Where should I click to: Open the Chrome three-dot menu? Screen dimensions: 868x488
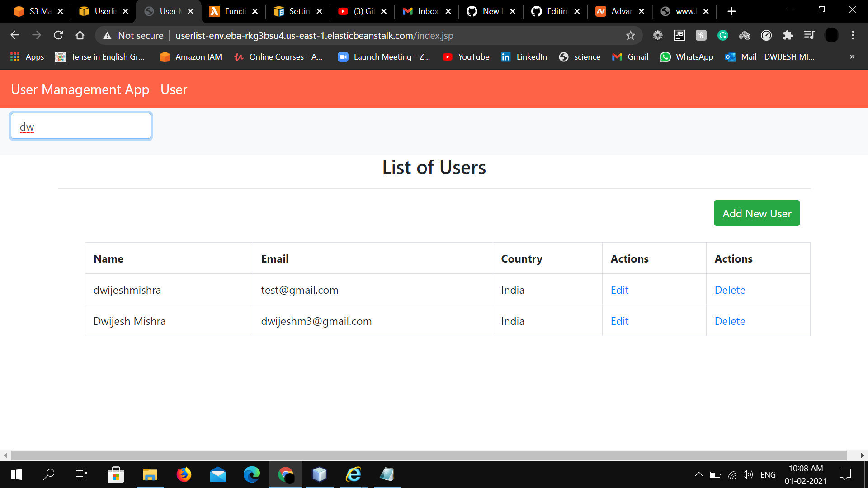[x=853, y=35]
